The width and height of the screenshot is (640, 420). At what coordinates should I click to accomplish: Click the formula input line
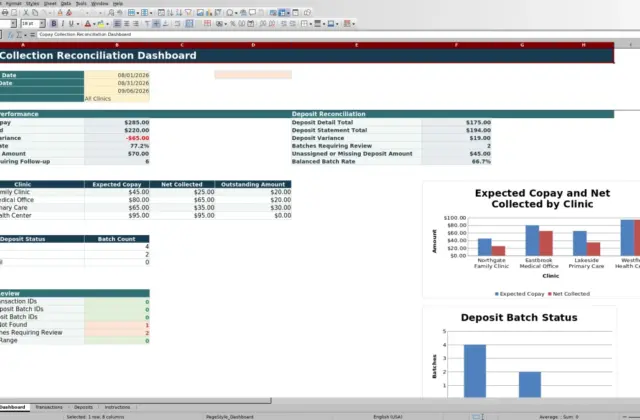coord(338,35)
